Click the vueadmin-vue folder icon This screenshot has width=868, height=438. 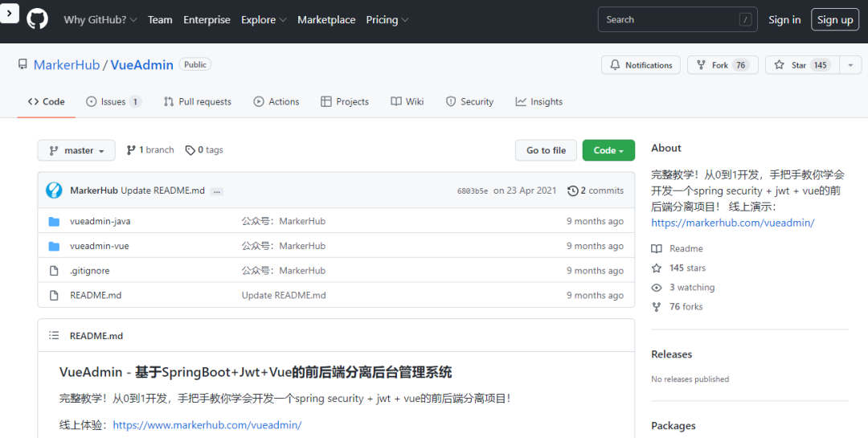click(54, 246)
